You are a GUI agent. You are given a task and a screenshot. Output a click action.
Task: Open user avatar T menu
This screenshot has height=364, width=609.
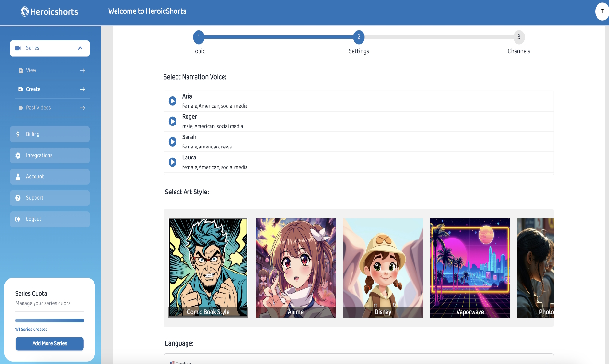pos(602,11)
